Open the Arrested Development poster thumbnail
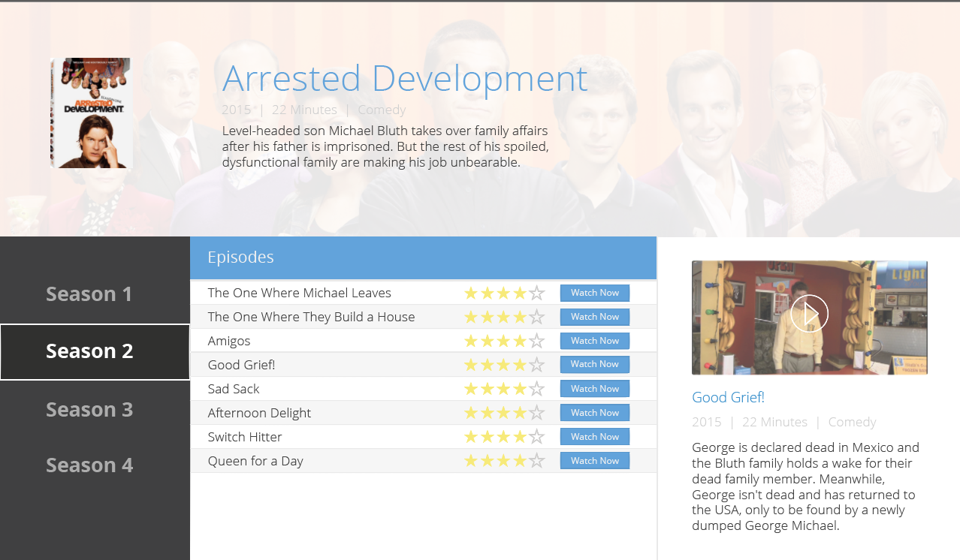The height and width of the screenshot is (560, 960). coord(92,113)
